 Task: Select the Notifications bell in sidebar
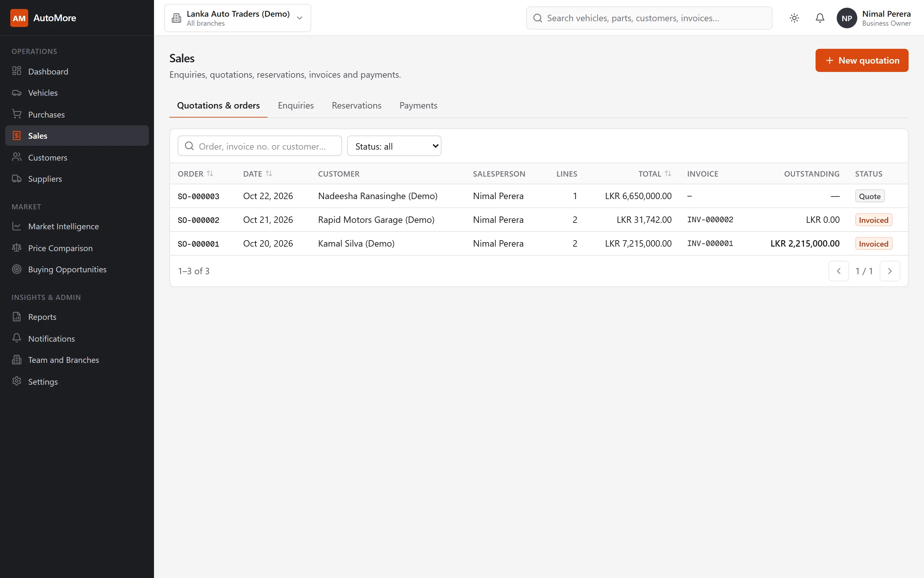point(16,338)
